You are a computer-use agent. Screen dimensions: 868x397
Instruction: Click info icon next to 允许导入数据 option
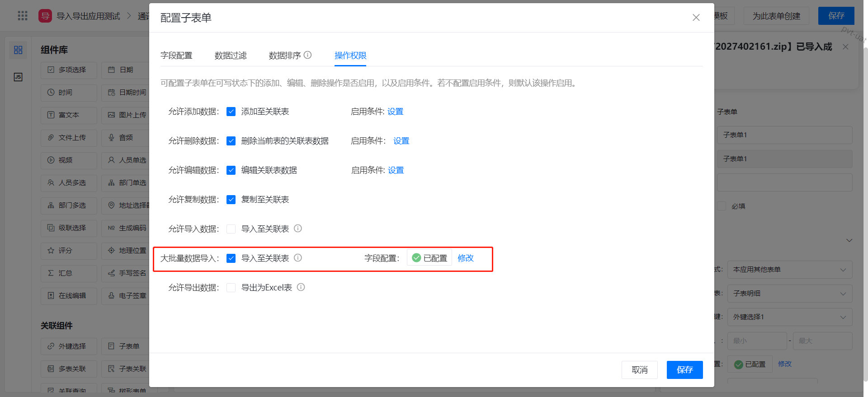[298, 229]
